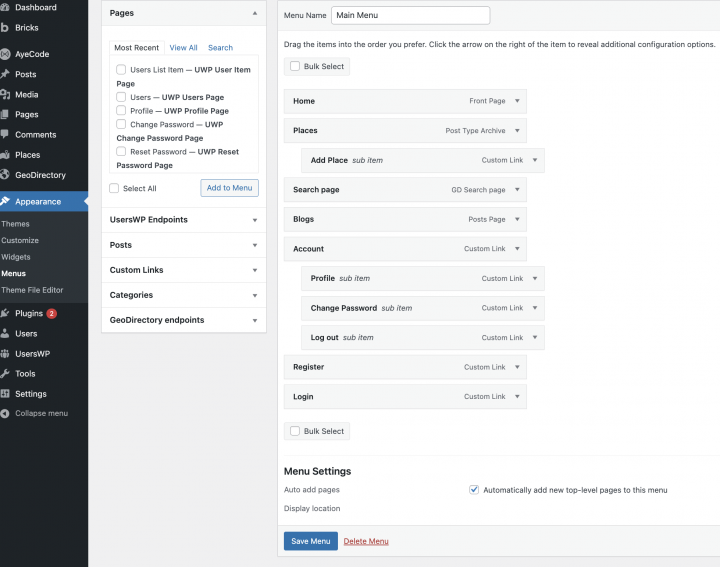Switch to the View All tab
Viewport: 720px width, 567px height.
point(183,48)
